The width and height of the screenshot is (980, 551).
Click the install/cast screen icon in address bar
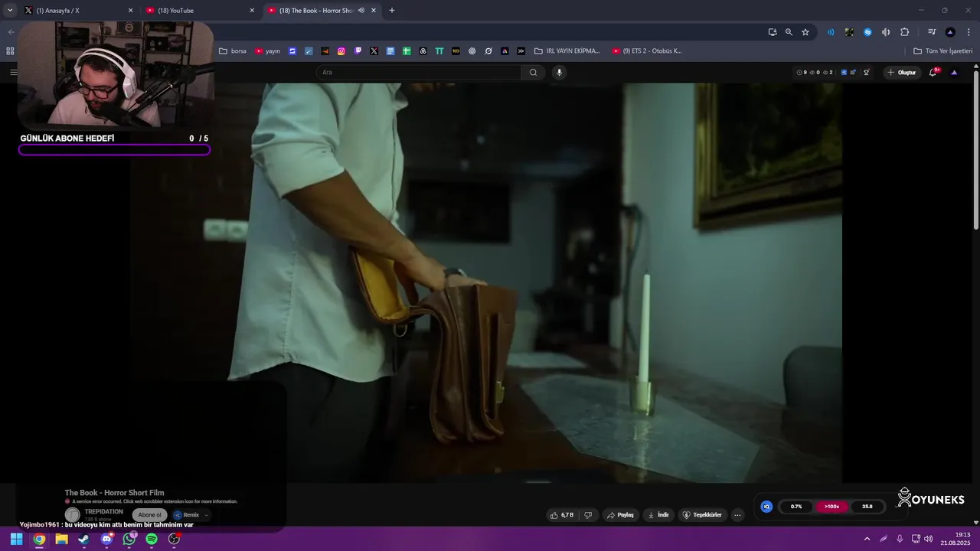(x=773, y=32)
